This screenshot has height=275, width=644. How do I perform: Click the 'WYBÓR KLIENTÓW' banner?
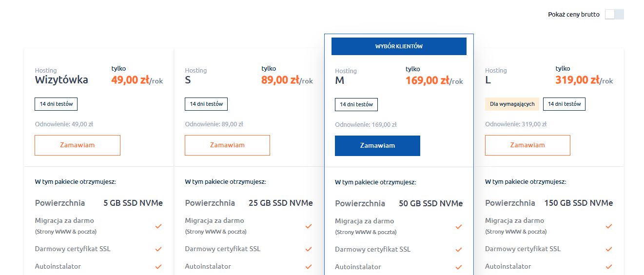pyautogui.click(x=399, y=46)
